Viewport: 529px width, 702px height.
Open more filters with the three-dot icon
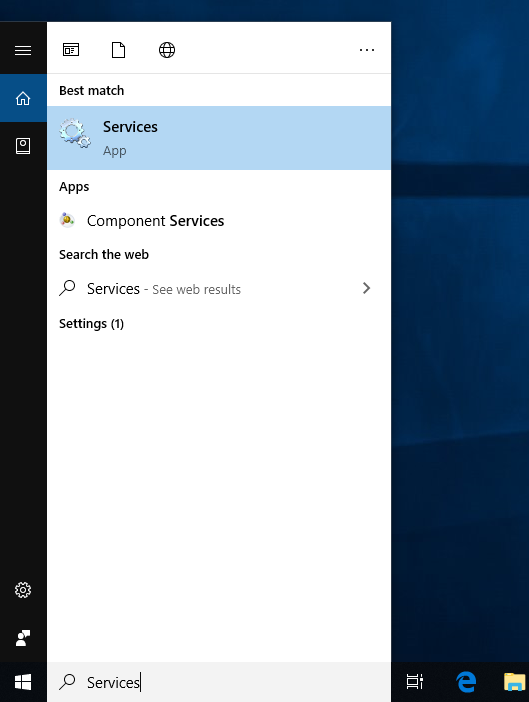point(367,50)
